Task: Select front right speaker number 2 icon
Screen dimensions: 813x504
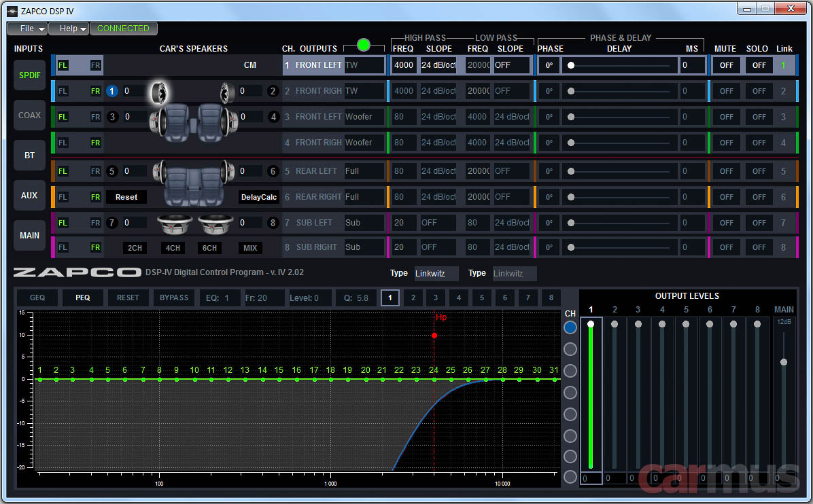Action: click(x=273, y=91)
